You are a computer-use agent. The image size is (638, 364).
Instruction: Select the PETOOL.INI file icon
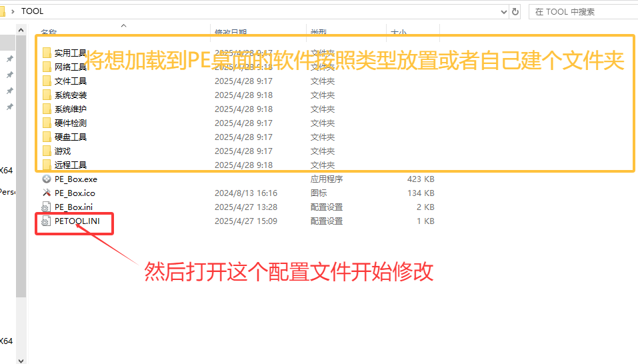click(46, 221)
